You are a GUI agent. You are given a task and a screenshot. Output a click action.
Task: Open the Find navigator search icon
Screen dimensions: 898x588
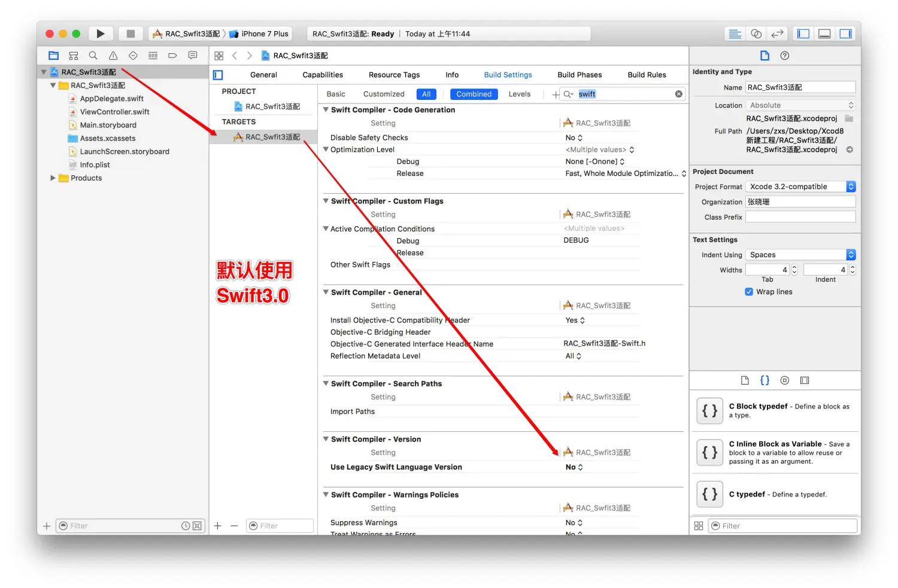(93, 56)
